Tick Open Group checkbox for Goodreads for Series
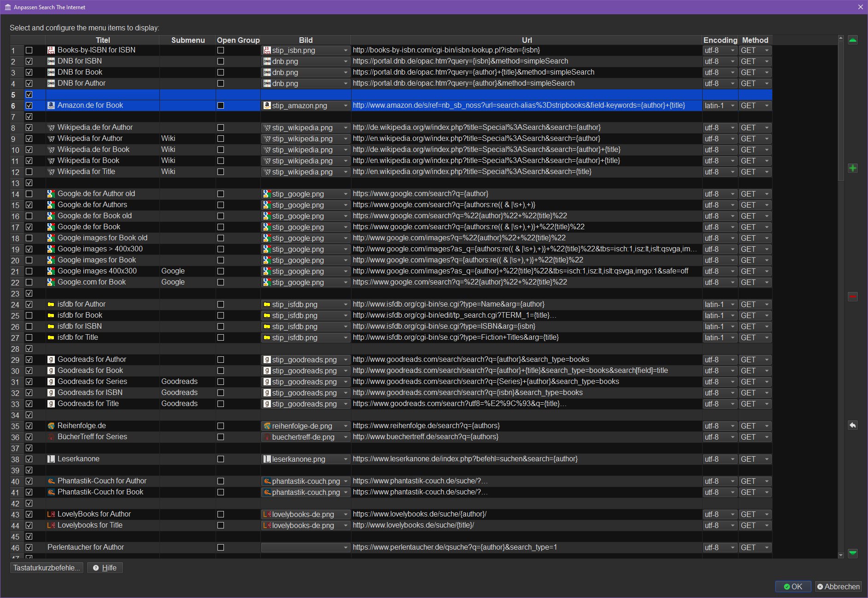Screen dimensions: 868x598 tap(221, 382)
